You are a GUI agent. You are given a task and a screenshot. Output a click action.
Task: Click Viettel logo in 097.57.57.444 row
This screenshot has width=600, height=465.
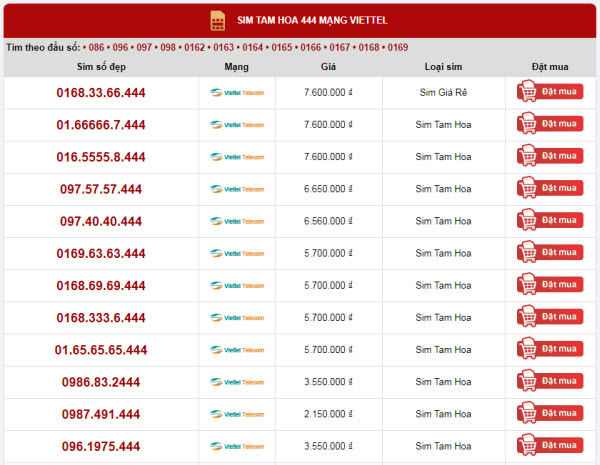coord(237,189)
